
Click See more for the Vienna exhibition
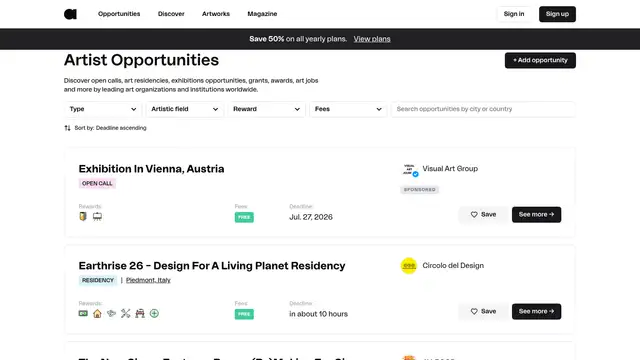click(536, 215)
